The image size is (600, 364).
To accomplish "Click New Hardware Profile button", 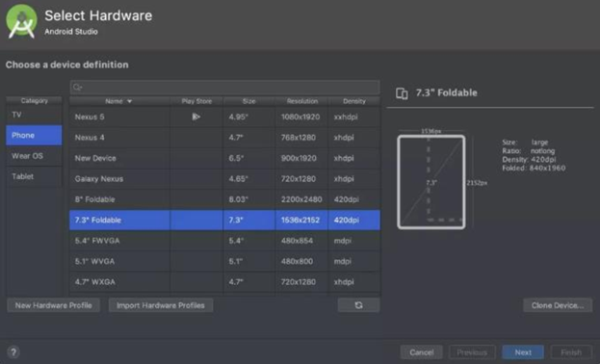I will tap(54, 305).
